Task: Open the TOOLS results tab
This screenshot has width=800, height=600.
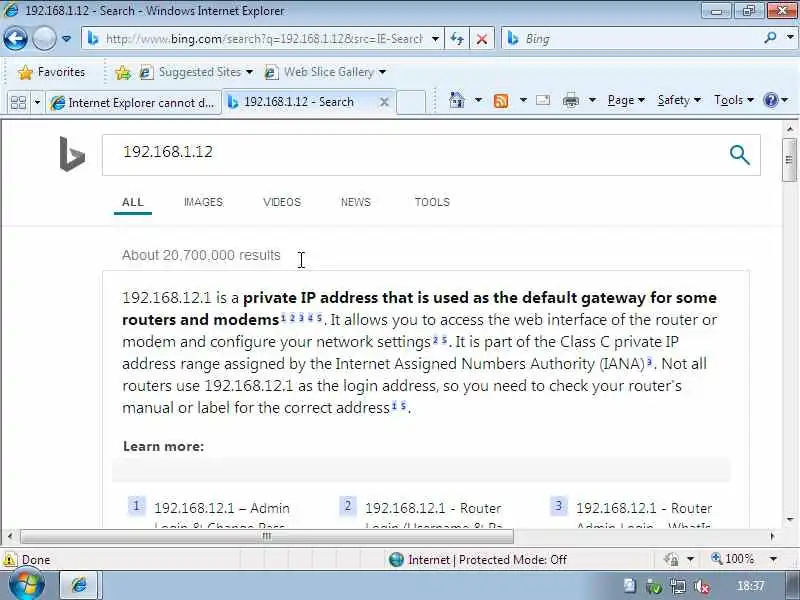Action: point(432,202)
